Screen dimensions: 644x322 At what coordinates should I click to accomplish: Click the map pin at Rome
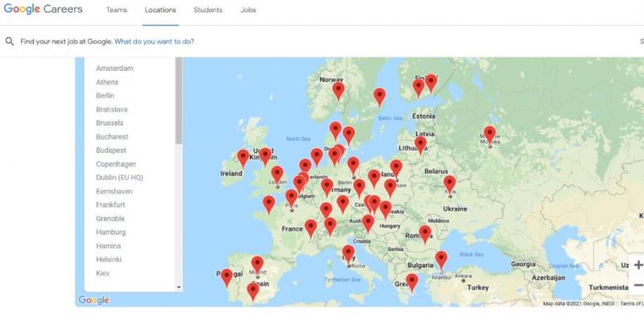point(349,254)
